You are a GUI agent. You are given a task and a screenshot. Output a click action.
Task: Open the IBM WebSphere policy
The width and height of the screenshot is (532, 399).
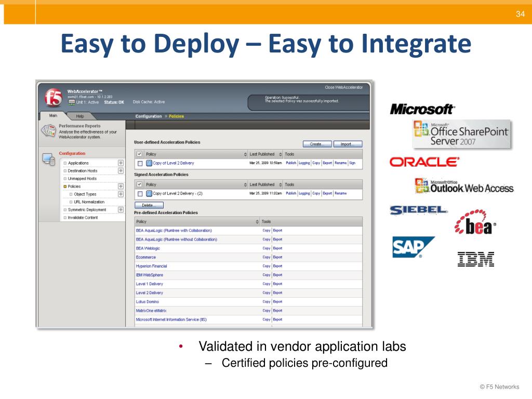point(149,275)
